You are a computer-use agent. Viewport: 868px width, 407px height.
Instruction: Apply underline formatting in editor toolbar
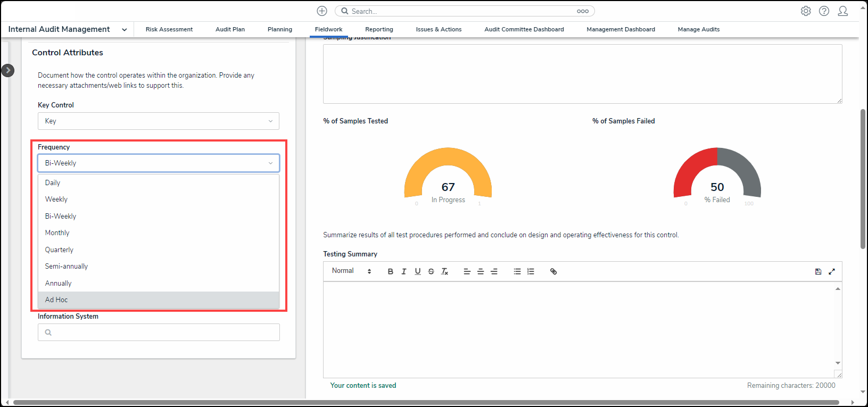click(418, 271)
